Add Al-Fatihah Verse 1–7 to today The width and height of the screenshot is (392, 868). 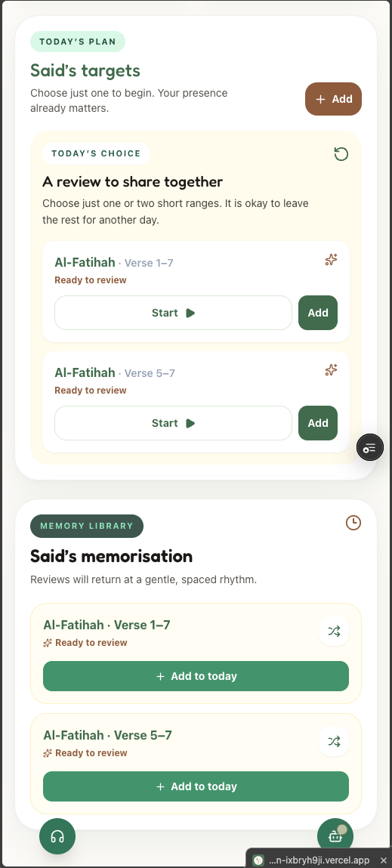[196, 676]
